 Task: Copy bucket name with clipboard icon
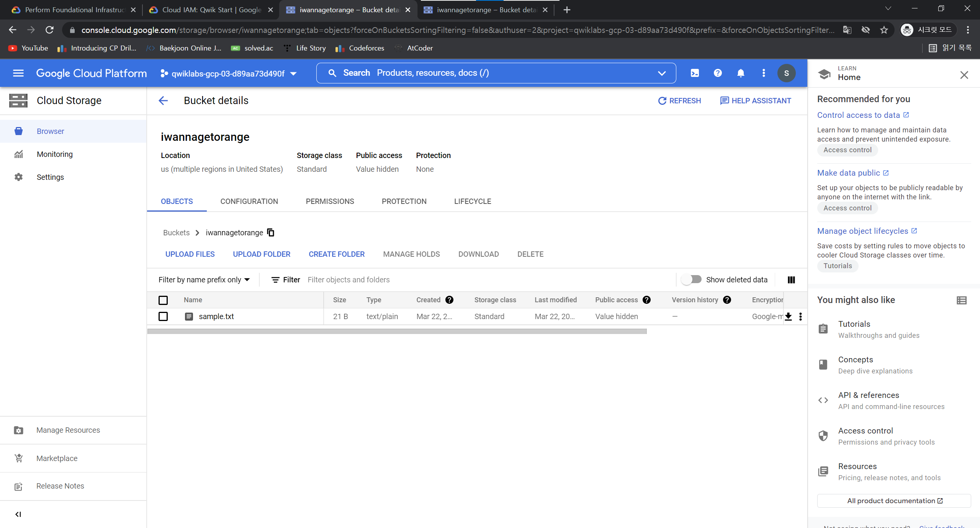point(271,233)
